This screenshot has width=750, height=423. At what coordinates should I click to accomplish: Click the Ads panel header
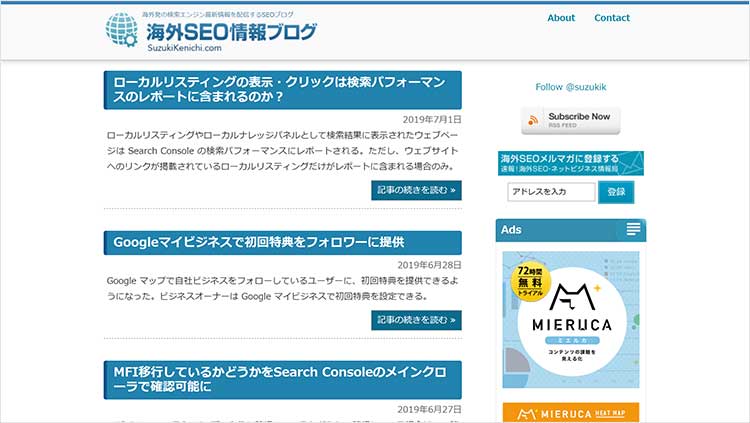571,230
